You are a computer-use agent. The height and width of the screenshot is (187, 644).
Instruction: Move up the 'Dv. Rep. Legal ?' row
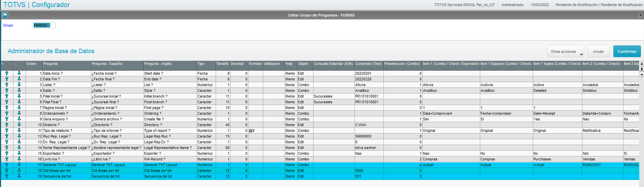[7, 142]
